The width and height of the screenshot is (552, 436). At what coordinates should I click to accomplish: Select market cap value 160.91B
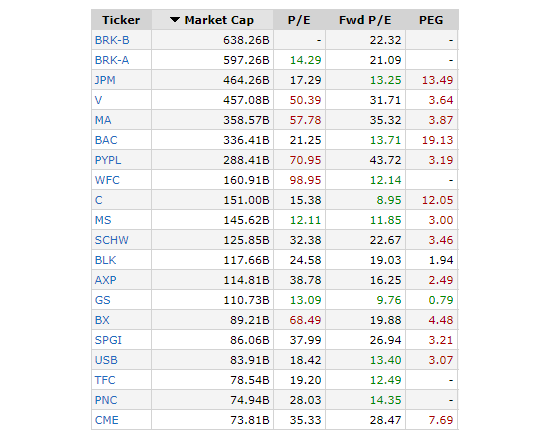[x=246, y=180]
